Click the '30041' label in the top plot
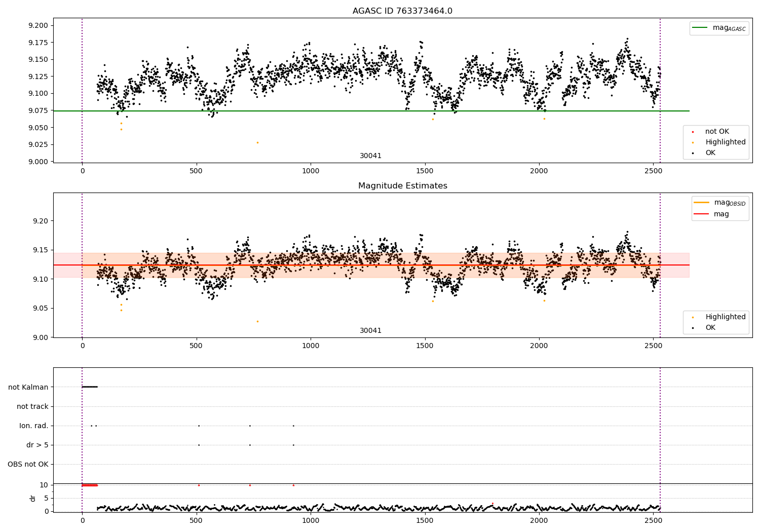Image resolution: width=760 pixels, height=532 pixels. coord(370,156)
